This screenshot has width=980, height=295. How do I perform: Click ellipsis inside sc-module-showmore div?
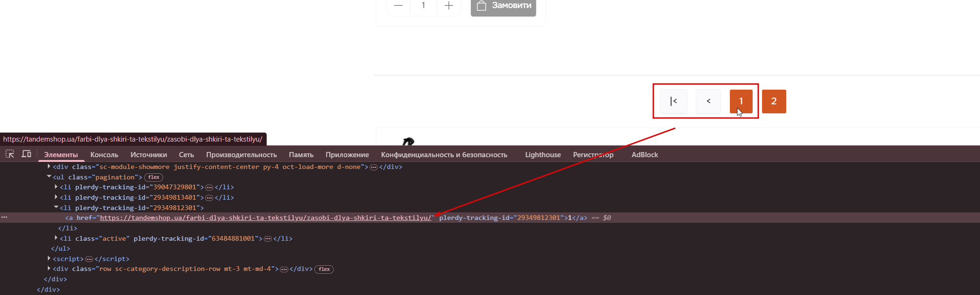(373, 167)
